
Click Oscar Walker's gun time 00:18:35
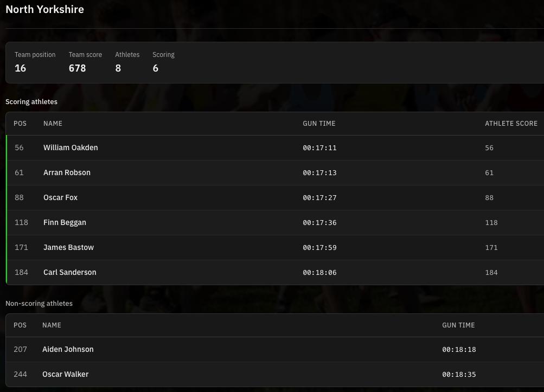(459, 374)
